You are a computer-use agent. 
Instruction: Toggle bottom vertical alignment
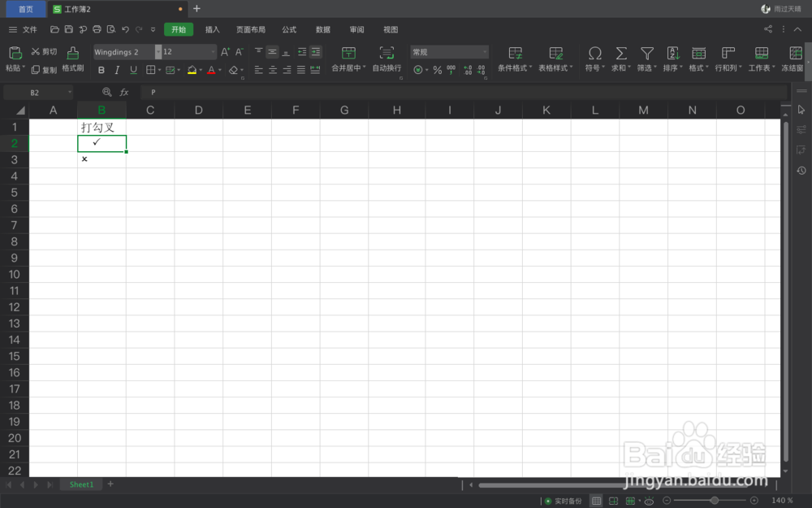click(286, 52)
